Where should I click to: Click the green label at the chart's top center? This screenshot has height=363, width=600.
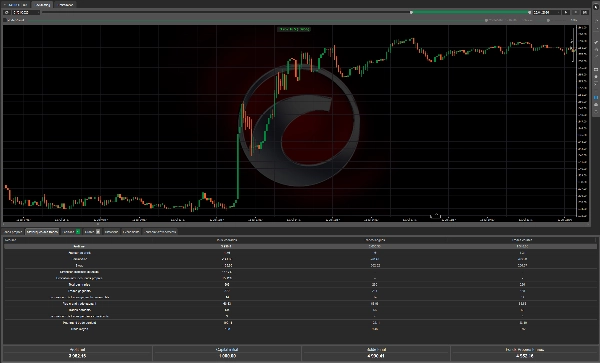pyautogui.click(x=294, y=29)
